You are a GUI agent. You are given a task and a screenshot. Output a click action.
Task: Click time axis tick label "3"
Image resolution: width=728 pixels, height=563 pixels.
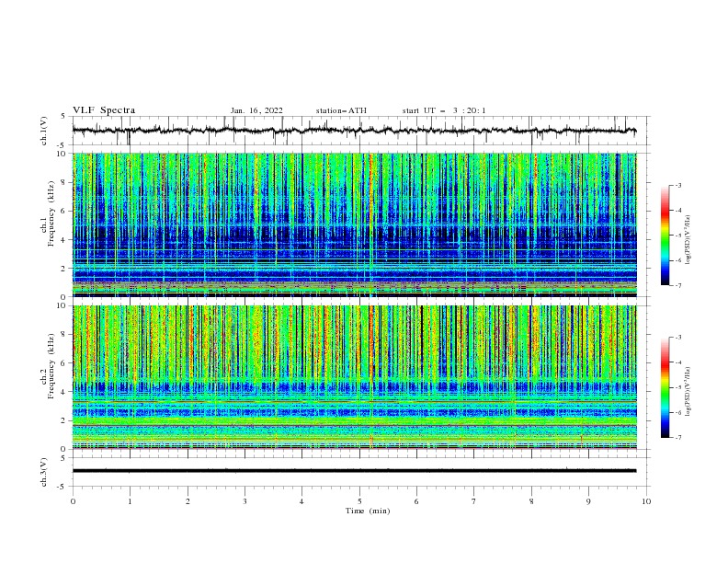245,501
